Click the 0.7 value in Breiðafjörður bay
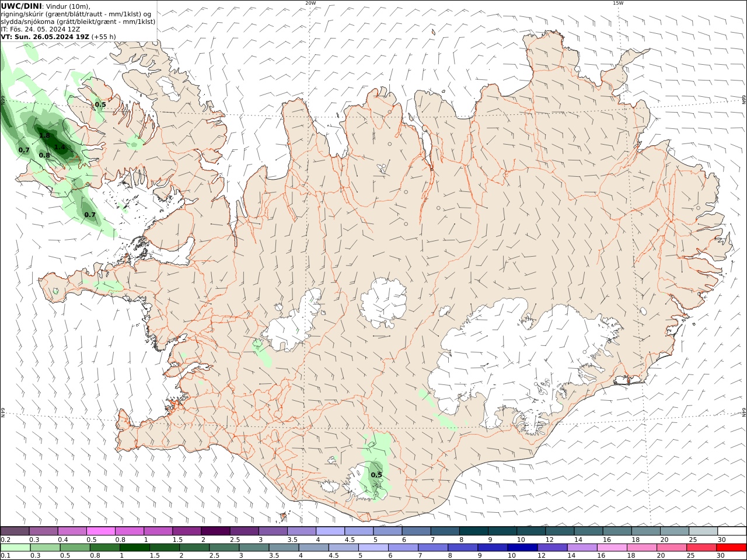The image size is (747, 560). click(x=90, y=215)
